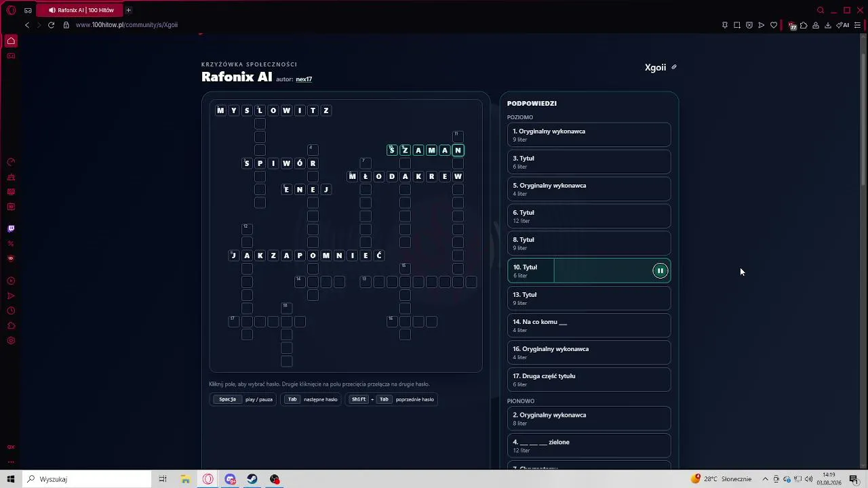Open the weather widget showing 28°C
Image resolution: width=868 pixels, height=488 pixels.
click(722, 479)
